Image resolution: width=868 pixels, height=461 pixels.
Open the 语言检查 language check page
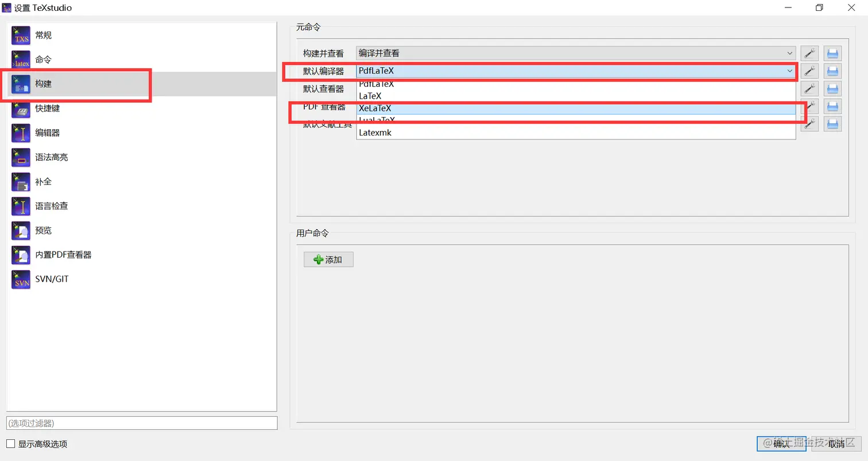(141, 206)
